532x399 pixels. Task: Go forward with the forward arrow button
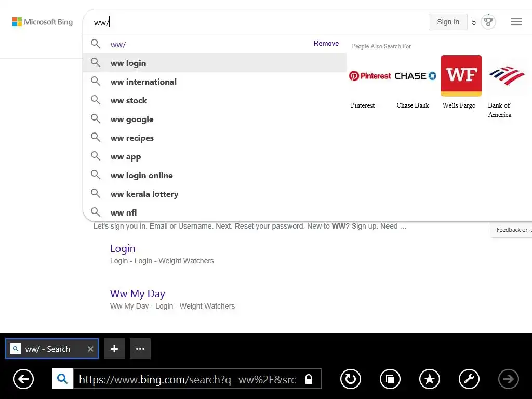click(x=509, y=379)
